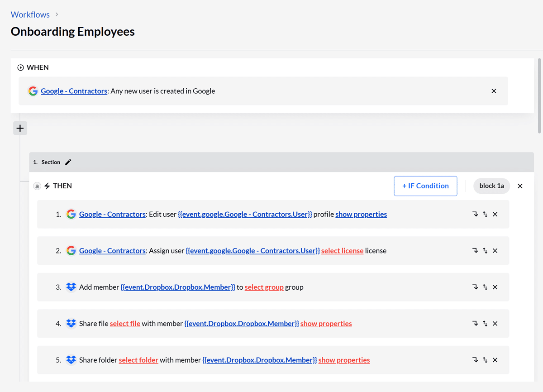Screen dimensions: 543x392
Task: Click the plus button below the WHEN block
Action: [20, 128]
